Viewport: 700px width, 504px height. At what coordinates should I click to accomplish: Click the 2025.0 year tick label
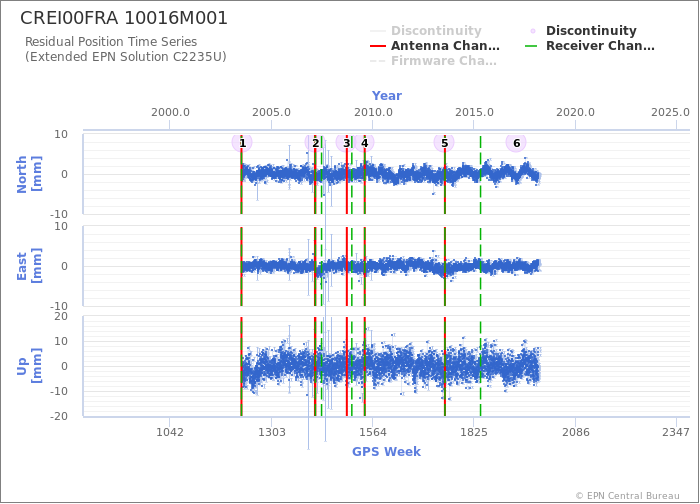pyautogui.click(x=671, y=112)
